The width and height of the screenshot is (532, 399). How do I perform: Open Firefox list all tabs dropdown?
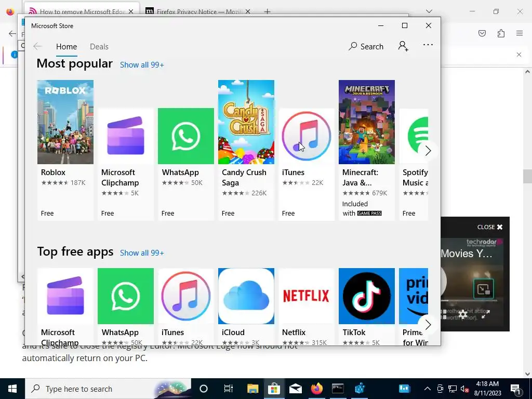[429, 11]
